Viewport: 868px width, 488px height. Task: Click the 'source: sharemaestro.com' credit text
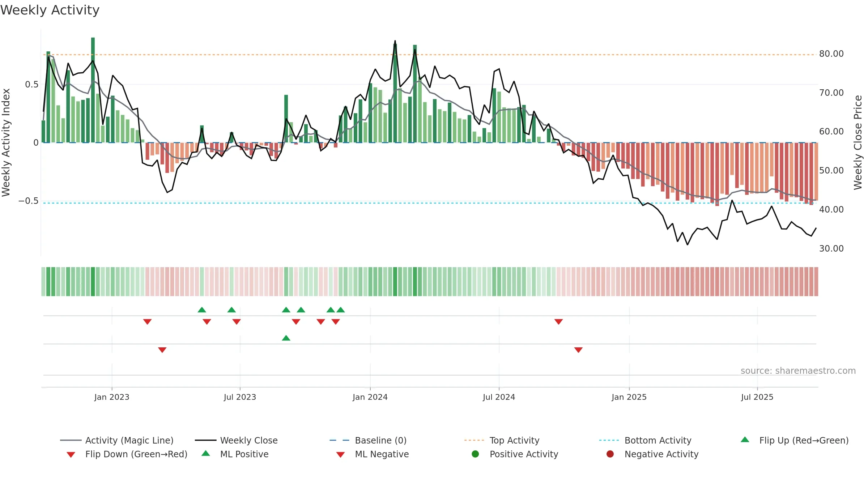click(798, 371)
